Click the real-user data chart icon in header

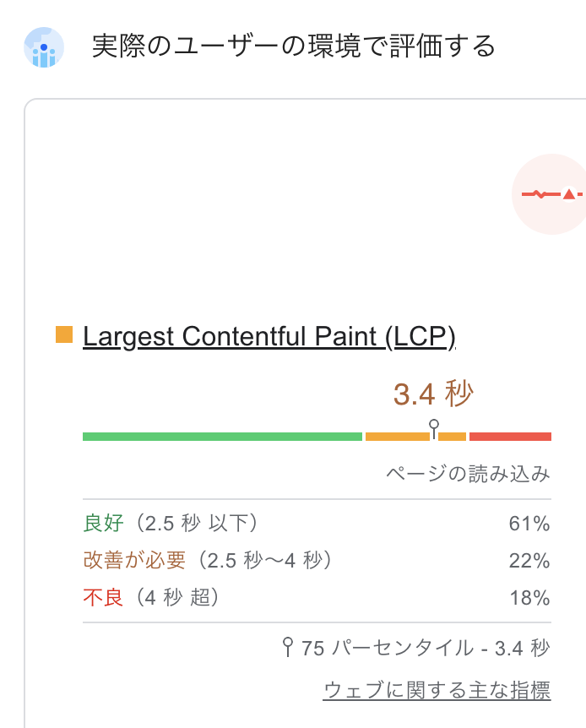(44, 47)
